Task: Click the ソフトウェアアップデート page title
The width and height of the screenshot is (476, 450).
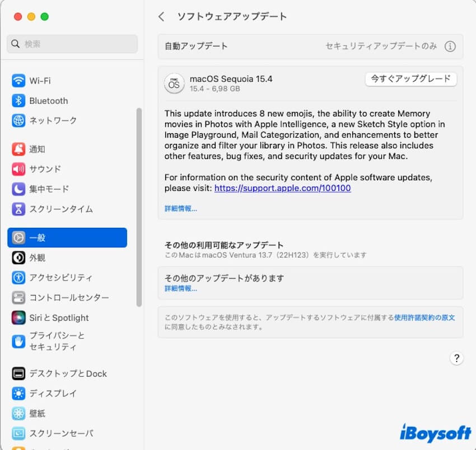Action: point(232,16)
